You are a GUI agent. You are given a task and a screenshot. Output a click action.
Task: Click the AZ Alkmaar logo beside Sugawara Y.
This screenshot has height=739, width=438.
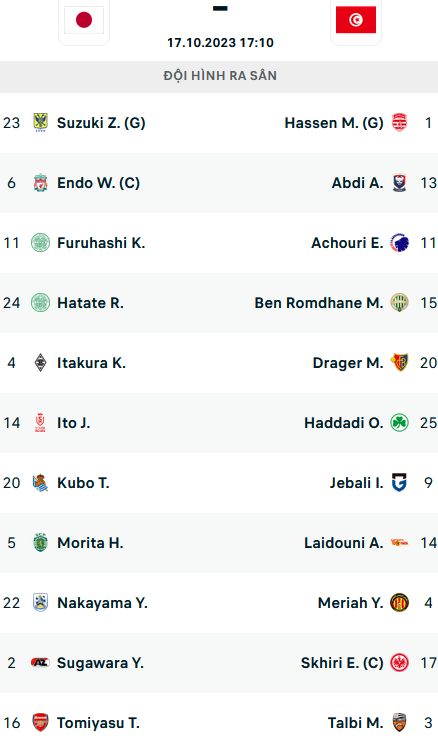(41, 663)
